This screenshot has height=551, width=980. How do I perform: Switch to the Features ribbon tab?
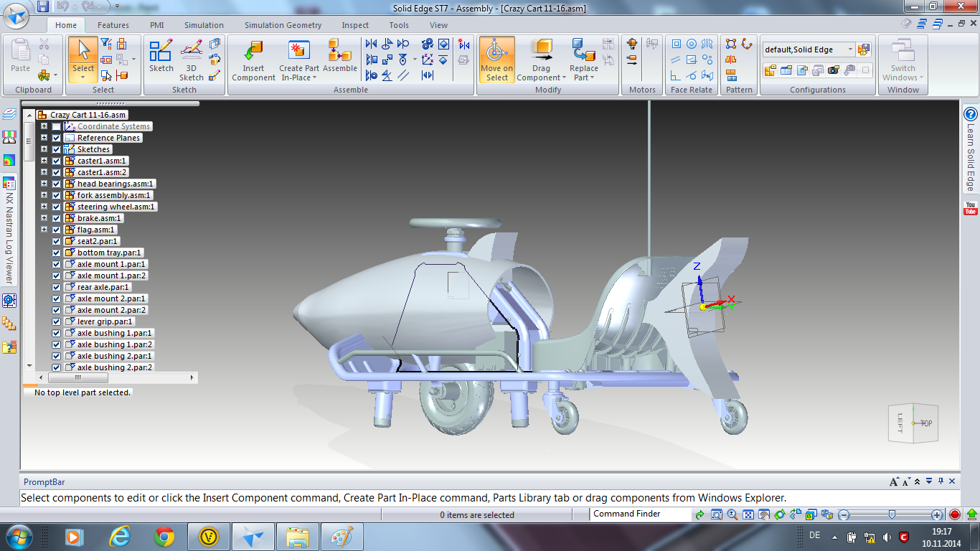coord(113,25)
